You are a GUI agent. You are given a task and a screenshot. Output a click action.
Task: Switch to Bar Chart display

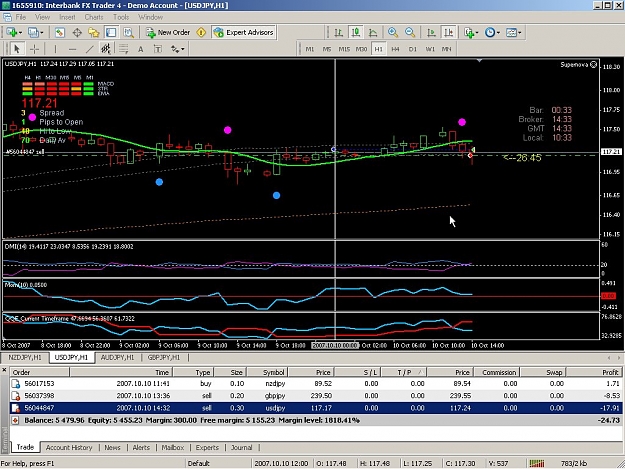pyautogui.click(x=338, y=33)
